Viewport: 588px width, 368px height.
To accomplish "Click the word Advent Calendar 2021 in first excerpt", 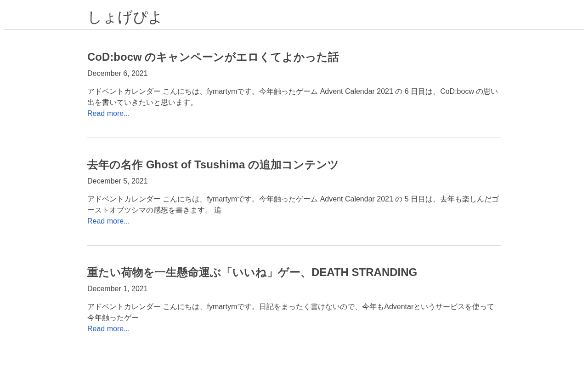I will (356, 92).
